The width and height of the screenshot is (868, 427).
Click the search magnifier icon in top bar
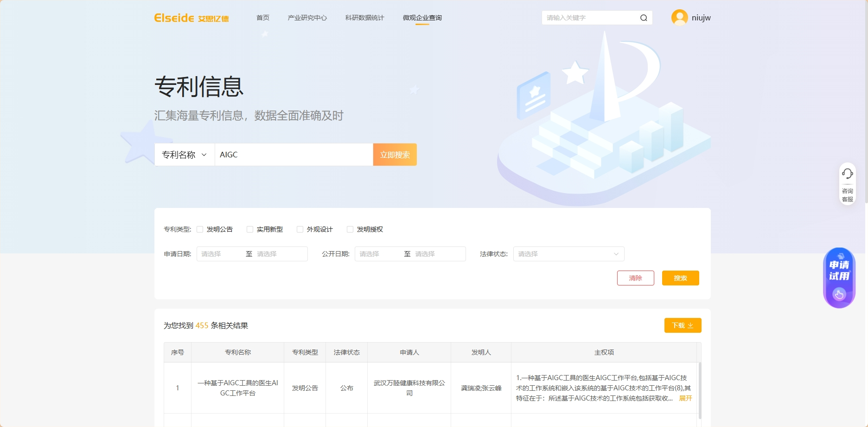[644, 18]
